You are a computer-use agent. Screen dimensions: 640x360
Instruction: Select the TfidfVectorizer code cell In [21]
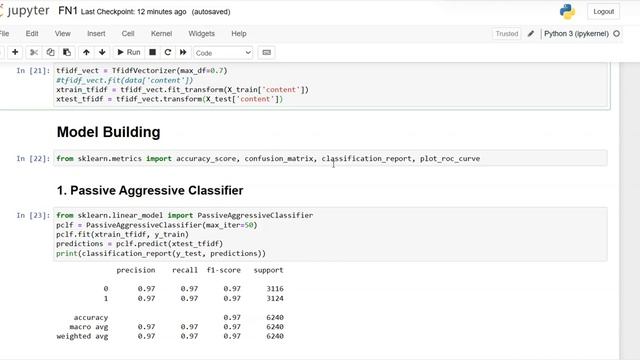(331, 85)
